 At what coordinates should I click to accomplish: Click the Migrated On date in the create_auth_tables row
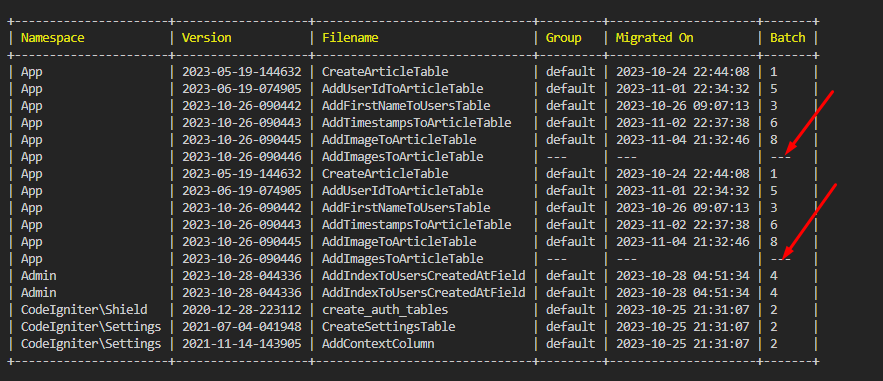[683, 310]
